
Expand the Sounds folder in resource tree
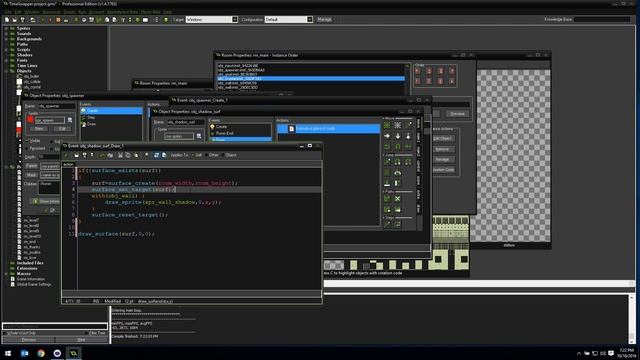tap(6, 34)
